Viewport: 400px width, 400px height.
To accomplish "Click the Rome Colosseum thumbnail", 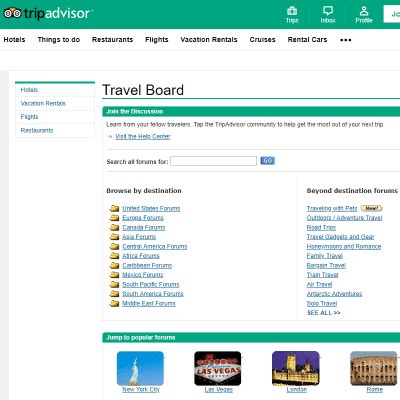I will click(374, 368).
